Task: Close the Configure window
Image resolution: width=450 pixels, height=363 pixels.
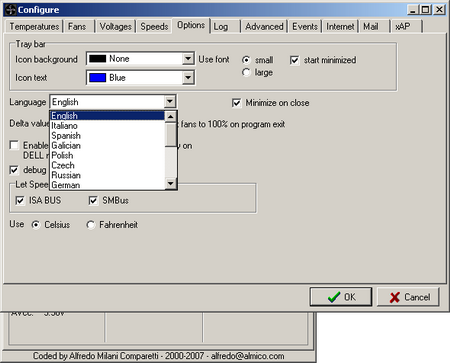Action: coord(440,10)
